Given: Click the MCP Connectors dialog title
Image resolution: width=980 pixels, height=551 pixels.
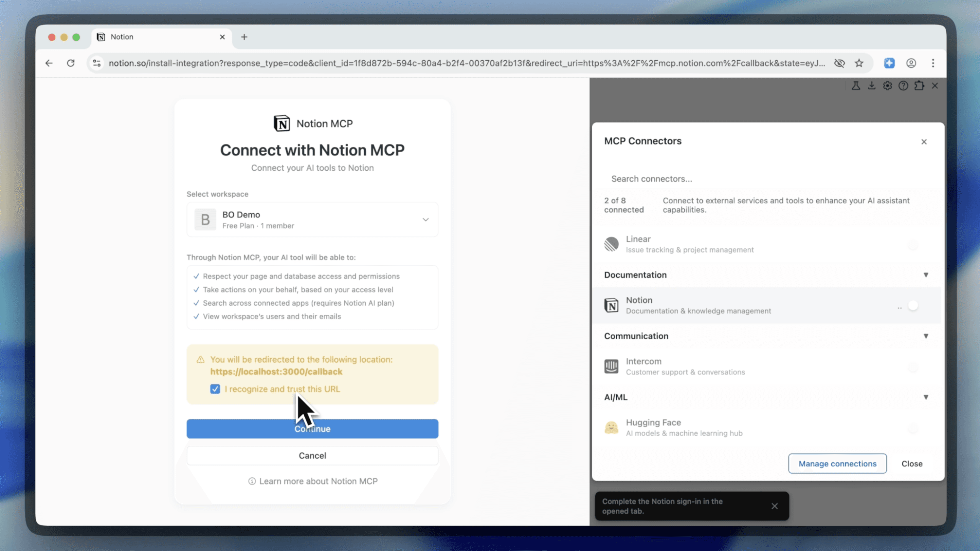Looking at the screenshot, I should [643, 141].
